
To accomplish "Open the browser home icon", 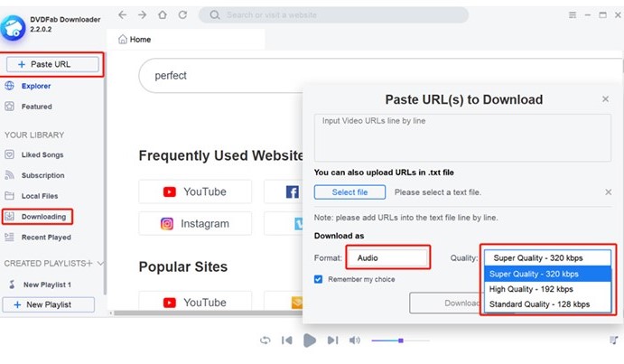I will (x=163, y=15).
